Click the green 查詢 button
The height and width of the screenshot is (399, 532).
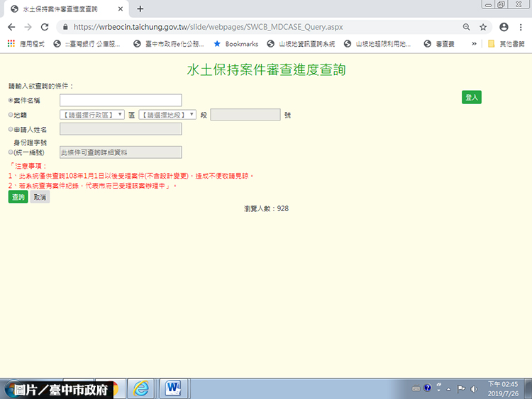(18, 198)
